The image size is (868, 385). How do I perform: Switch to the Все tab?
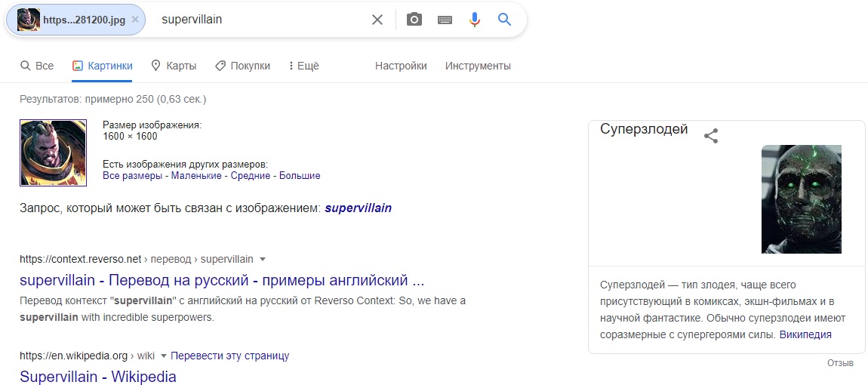coord(37,66)
